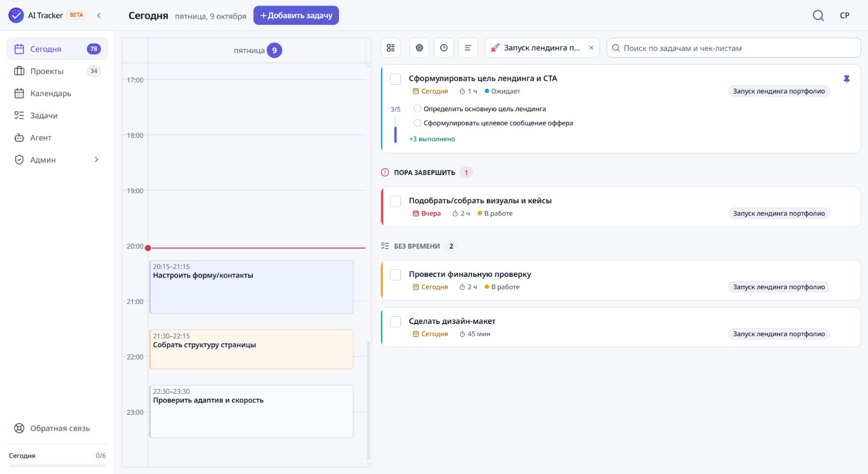Expand the +3 выполнено checklist items
The image size is (868, 474).
[x=432, y=139]
